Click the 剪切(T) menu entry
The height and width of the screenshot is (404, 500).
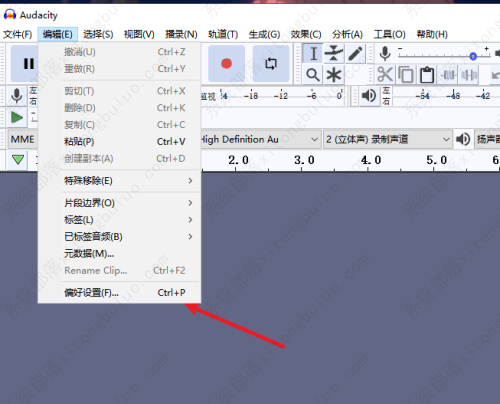119,91
